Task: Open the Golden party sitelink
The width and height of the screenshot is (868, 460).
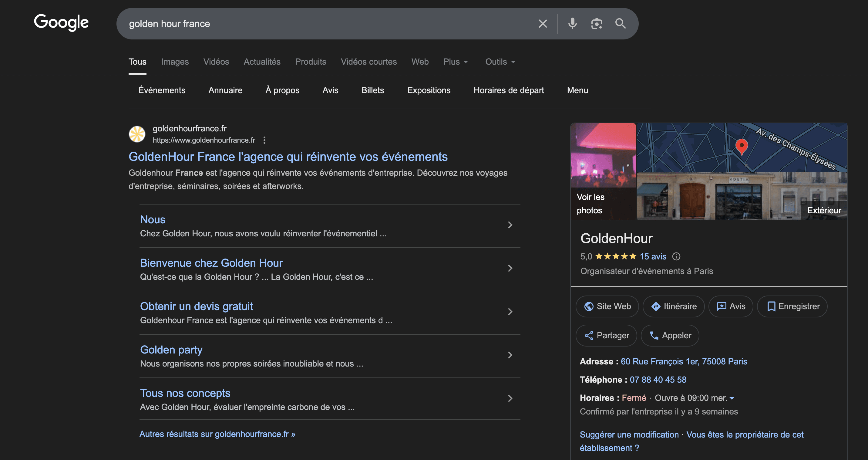Action: pos(171,350)
